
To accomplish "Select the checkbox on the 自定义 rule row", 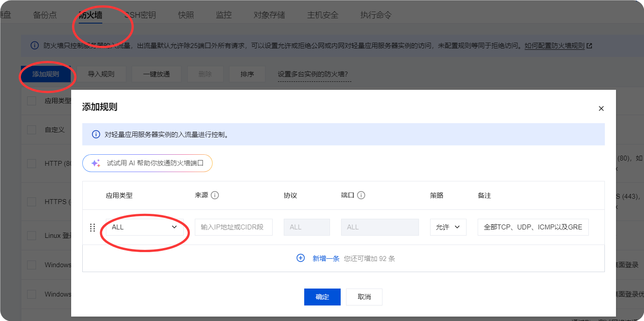I will click(x=31, y=129).
